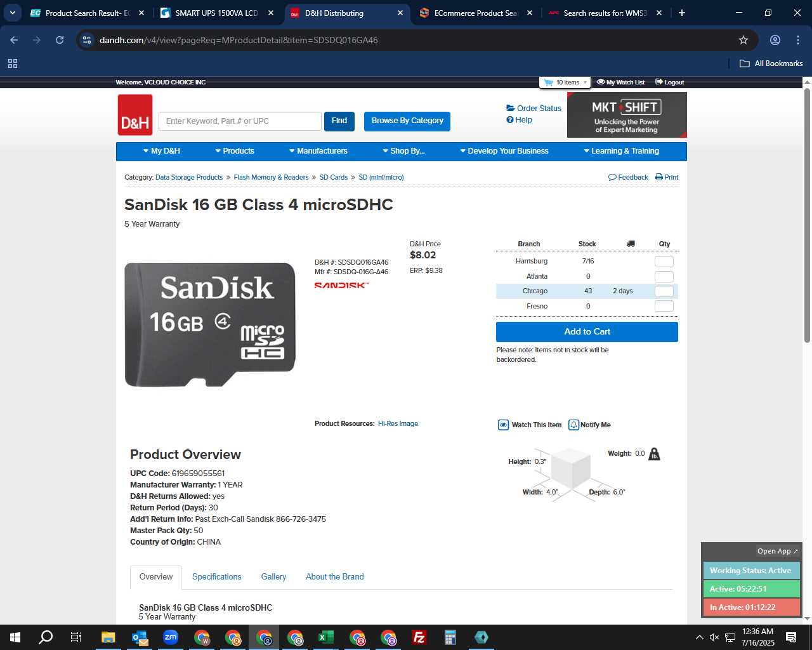Open FileZilla from taskbar
The height and width of the screenshot is (650, 812).
tap(419, 637)
